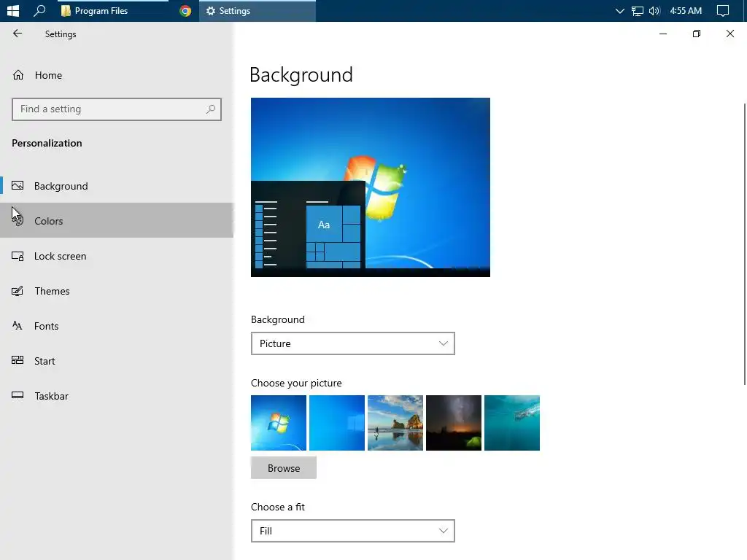This screenshot has width=747, height=560.
Task: Select the Windows 7 logo wallpaper thumbnail
Action: click(x=279, y=423)
